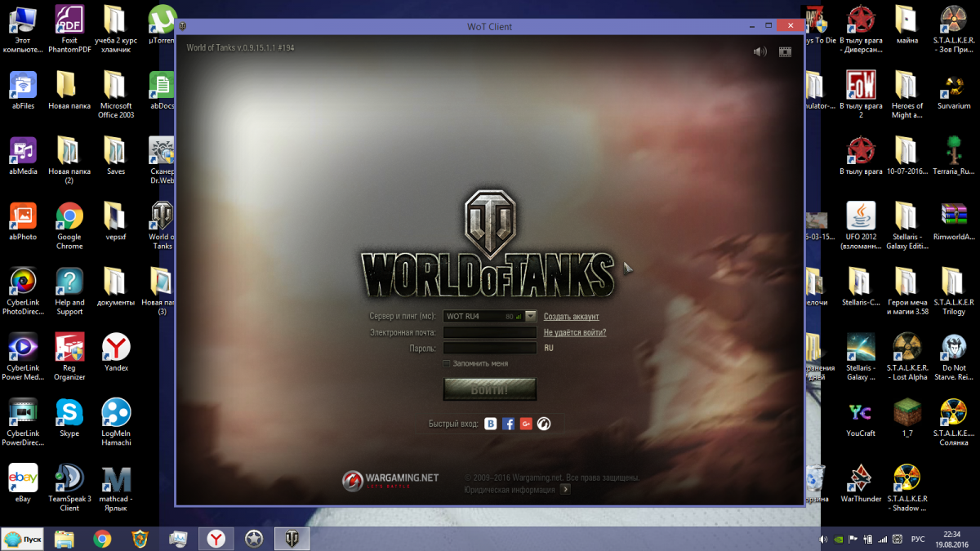Viewport: 980px width, 551px height.
Task: Select the abFiles desktop icon
Action: click(x=23, y=90)
